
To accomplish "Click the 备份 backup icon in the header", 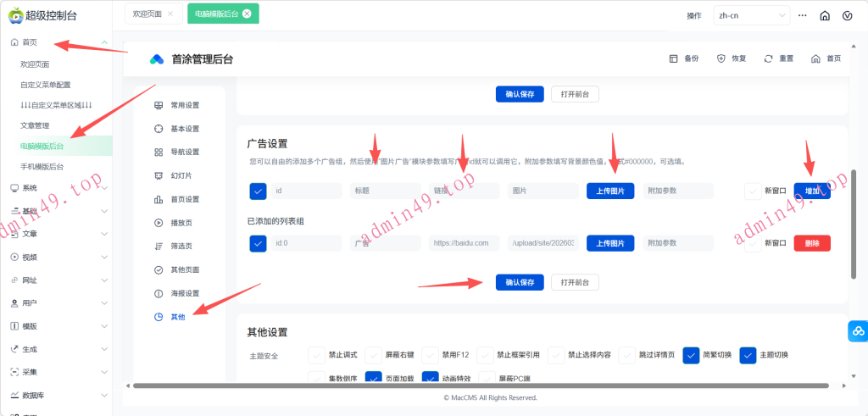I will (674, 58).
